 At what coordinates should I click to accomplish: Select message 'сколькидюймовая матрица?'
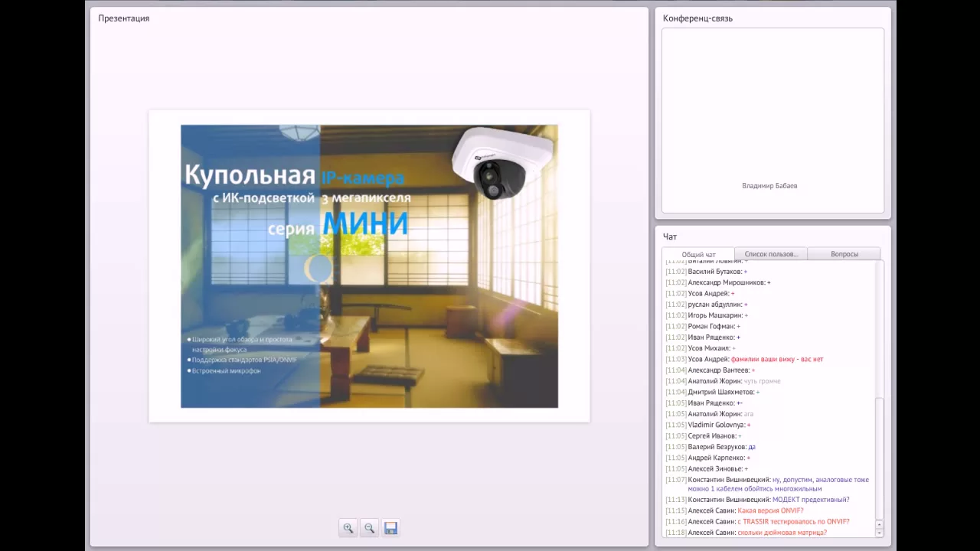click(782, 533)
